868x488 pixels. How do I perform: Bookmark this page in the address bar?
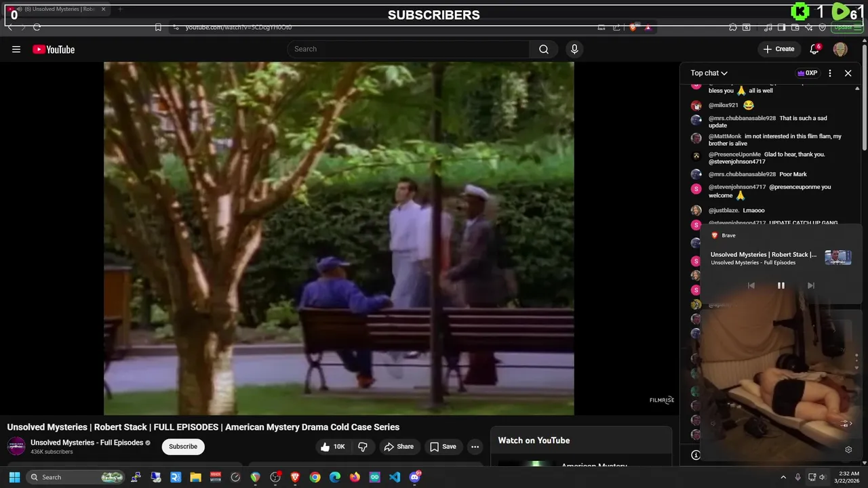[158, 27]
